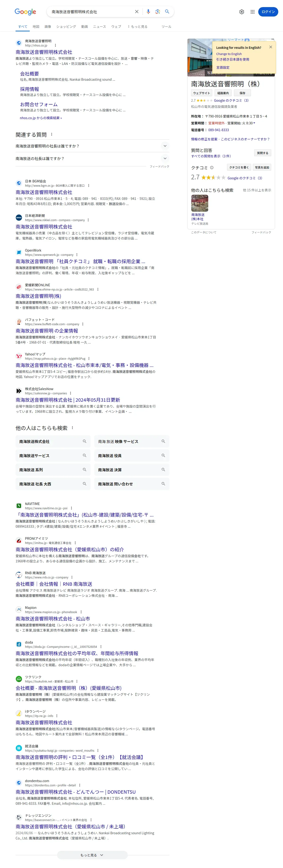283x868 pixels.
Task: Click the info icon beside クチコミ
Action: pyautogui.click(x=212, y=168)
